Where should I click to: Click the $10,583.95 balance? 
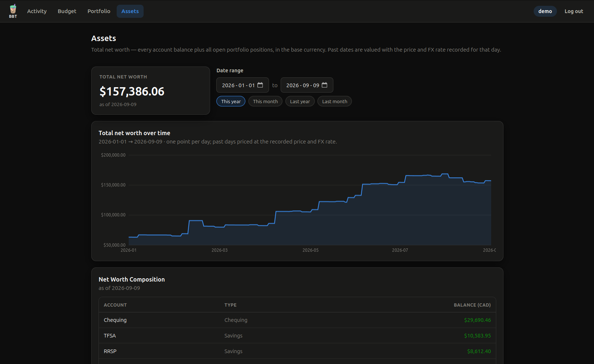click(x=477, y=336)
